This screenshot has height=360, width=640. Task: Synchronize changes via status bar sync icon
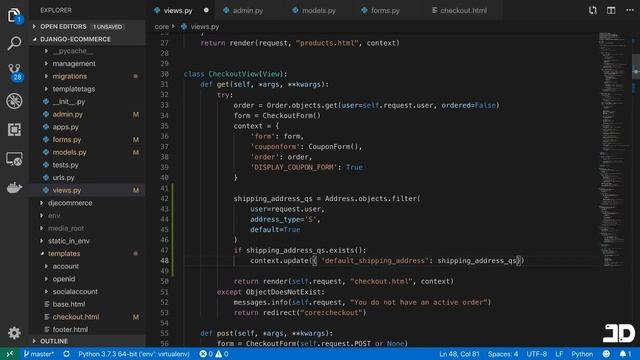click(x=66, y=354)
